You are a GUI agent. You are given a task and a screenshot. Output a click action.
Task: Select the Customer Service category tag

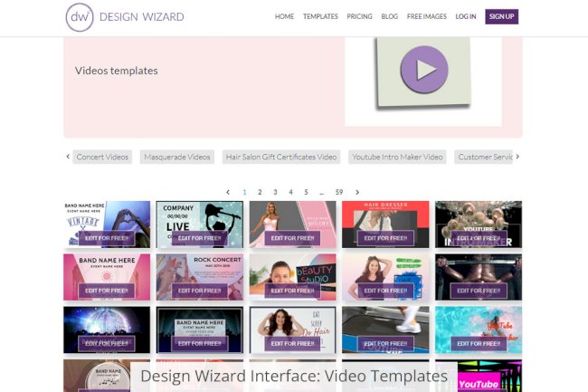[x=484, y=157]
